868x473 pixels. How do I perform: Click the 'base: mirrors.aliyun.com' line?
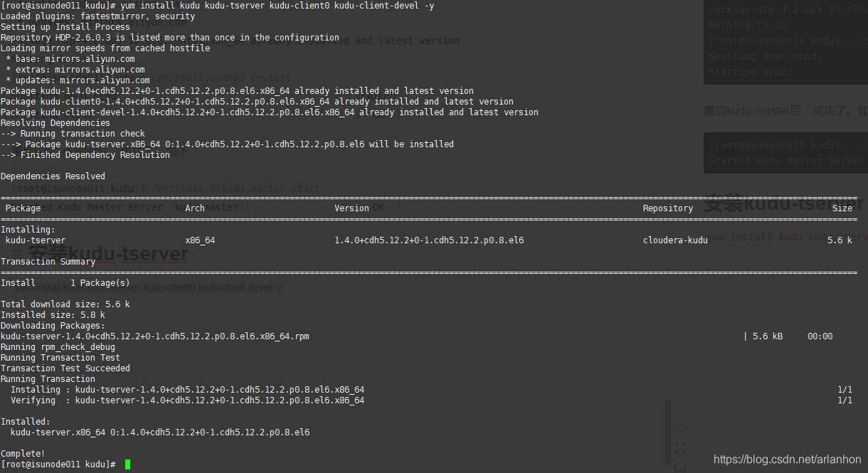coord(70,59)
